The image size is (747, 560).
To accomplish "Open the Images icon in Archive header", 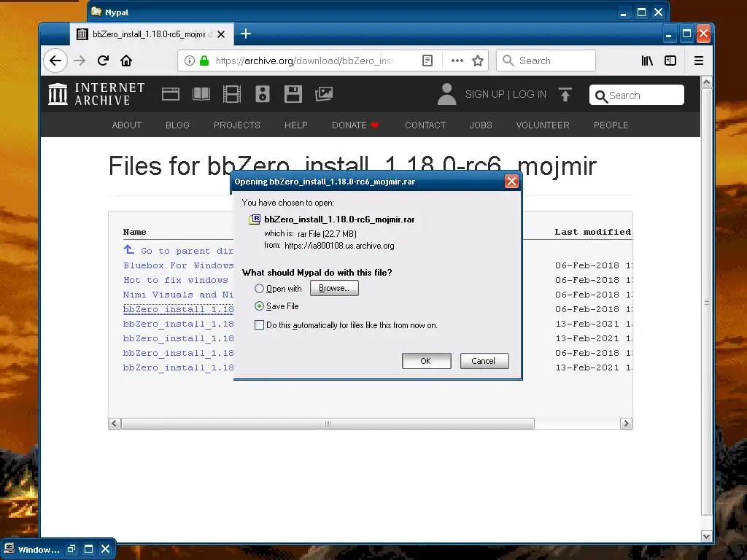I will pos(324,94).
